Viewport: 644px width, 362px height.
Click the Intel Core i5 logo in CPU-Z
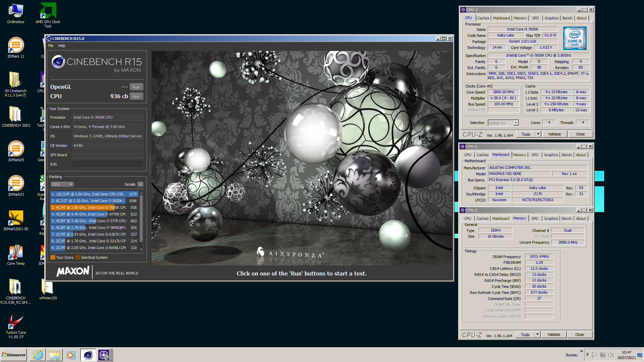click(x=575, y=39)
